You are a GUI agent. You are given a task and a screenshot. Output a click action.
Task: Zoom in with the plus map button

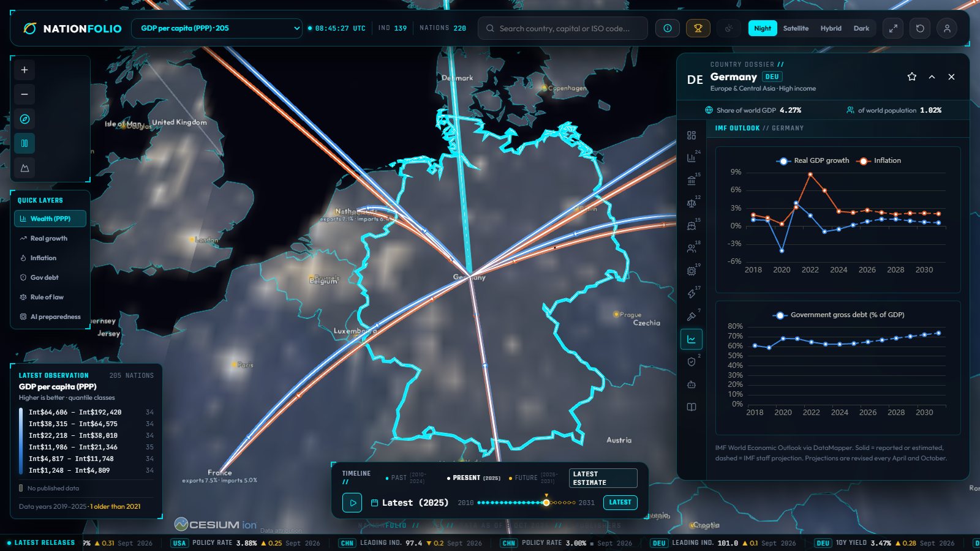(24, 70)
